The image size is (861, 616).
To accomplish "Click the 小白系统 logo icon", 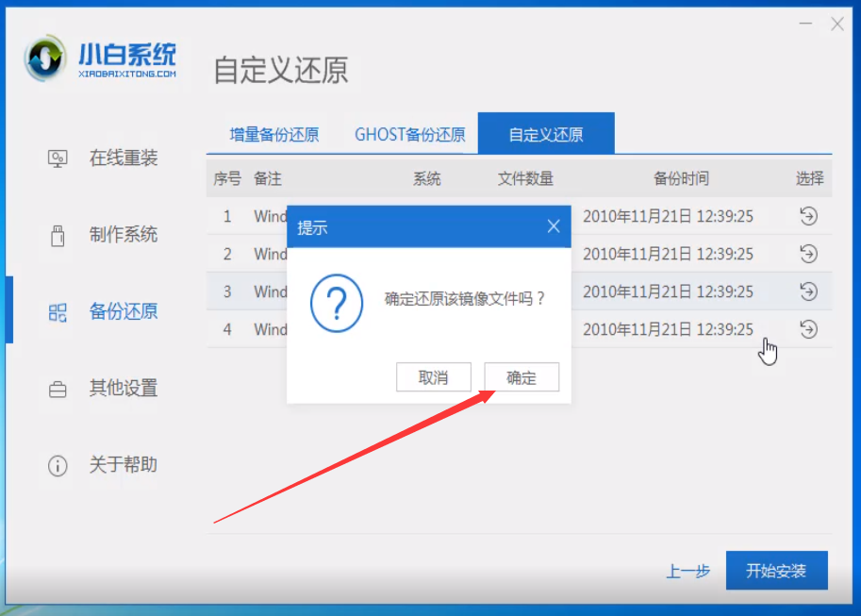I will coord(45,60).
